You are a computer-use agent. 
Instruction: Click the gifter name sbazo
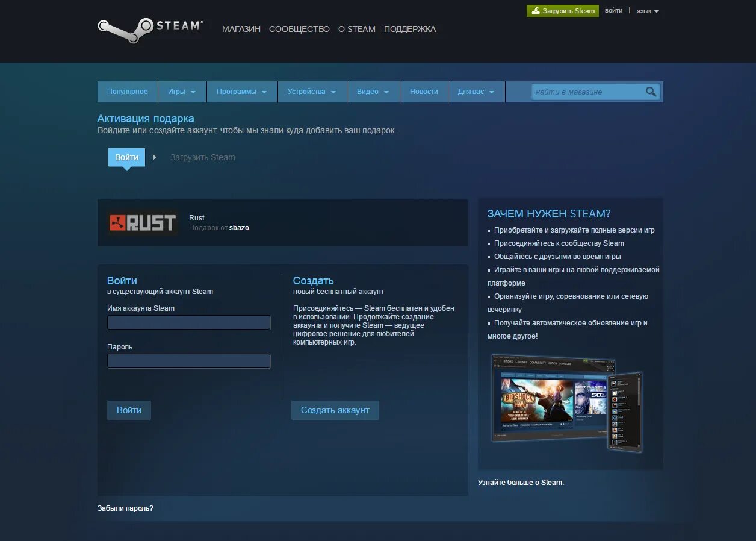(239, 228)
